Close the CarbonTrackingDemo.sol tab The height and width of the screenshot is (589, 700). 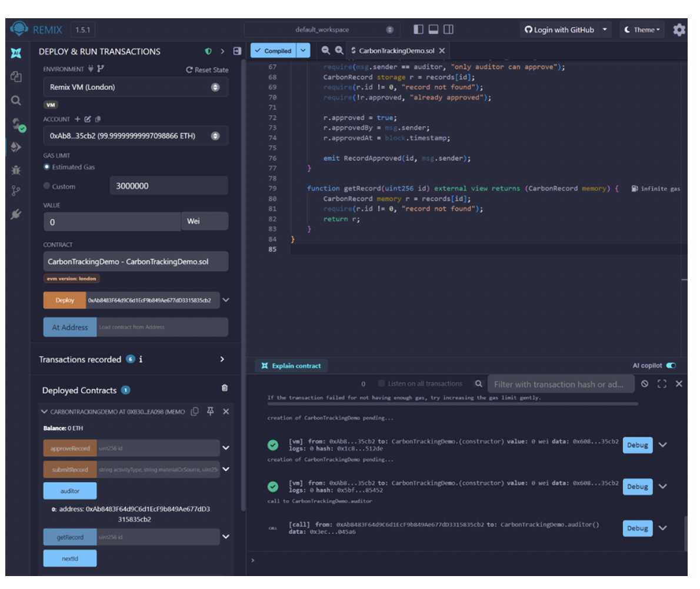coord(442,51)
